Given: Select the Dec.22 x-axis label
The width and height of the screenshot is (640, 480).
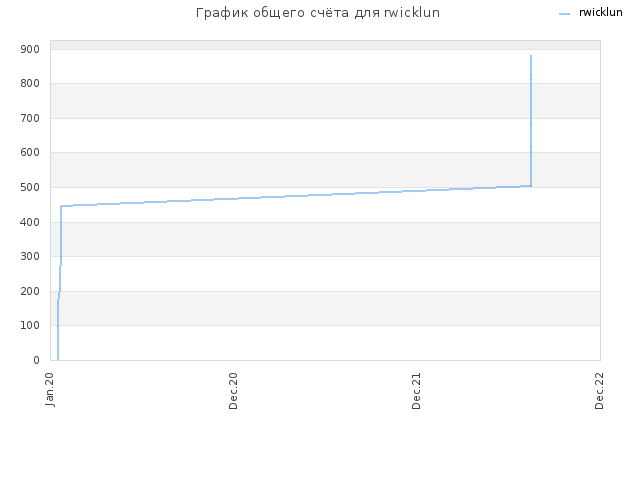Looking at the screenshot, I should tap(599, 391).
